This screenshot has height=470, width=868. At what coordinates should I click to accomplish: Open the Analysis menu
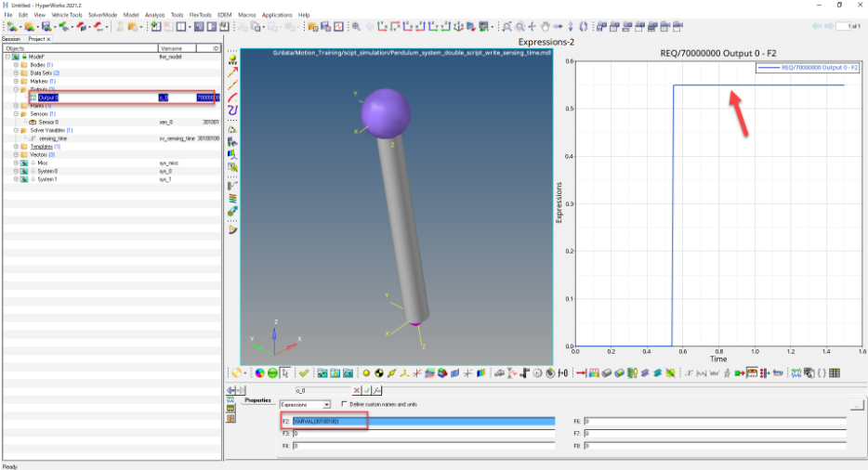[154, 15]
